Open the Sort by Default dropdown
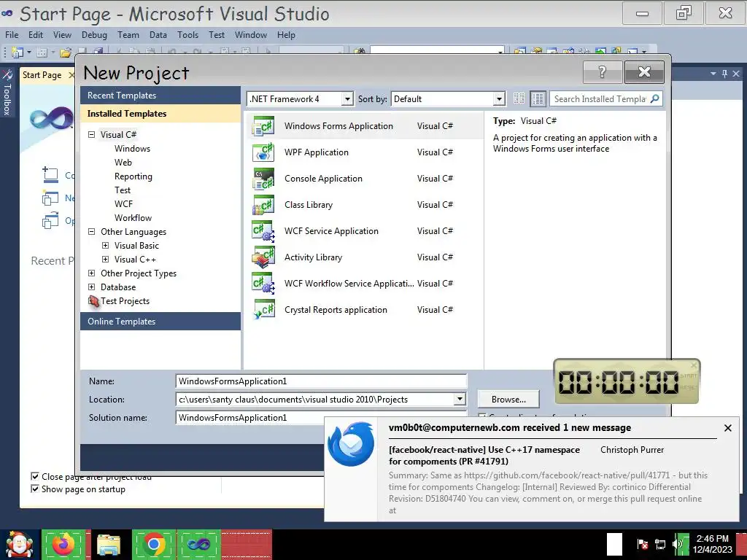Image resolution: width=747 pixels, height=560 pixels. click(499, 99)
